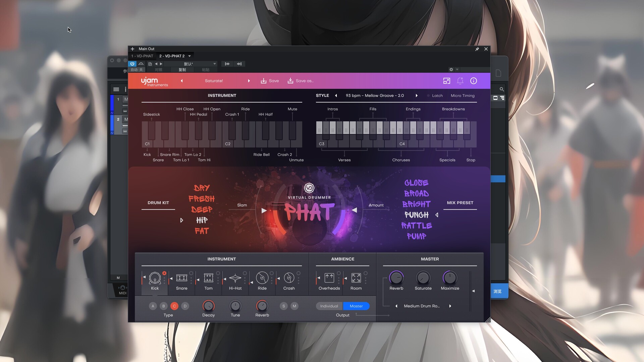This screenshot has height=362, width=644.
Task: Expand the Style preset navigation arrow
Action: (416, 96)
